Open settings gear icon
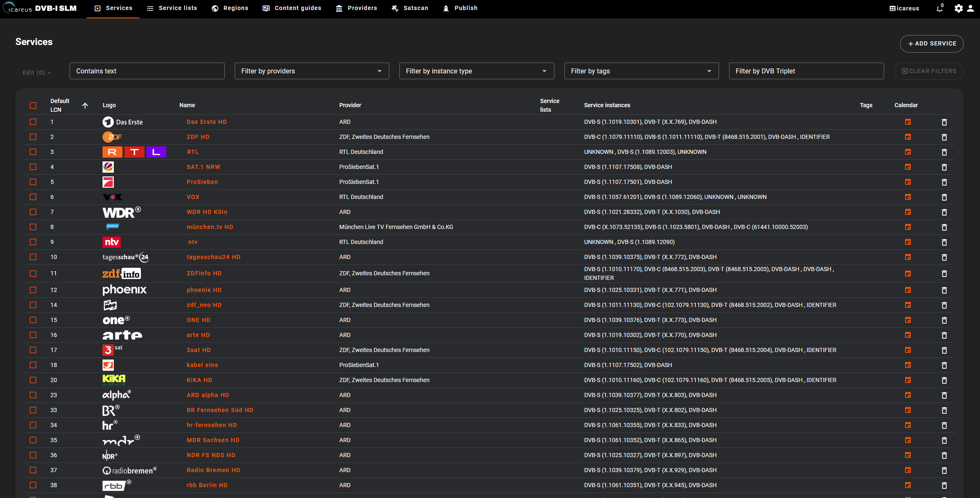This screenshot has height=498, width=980. click(x=958, y=8)
